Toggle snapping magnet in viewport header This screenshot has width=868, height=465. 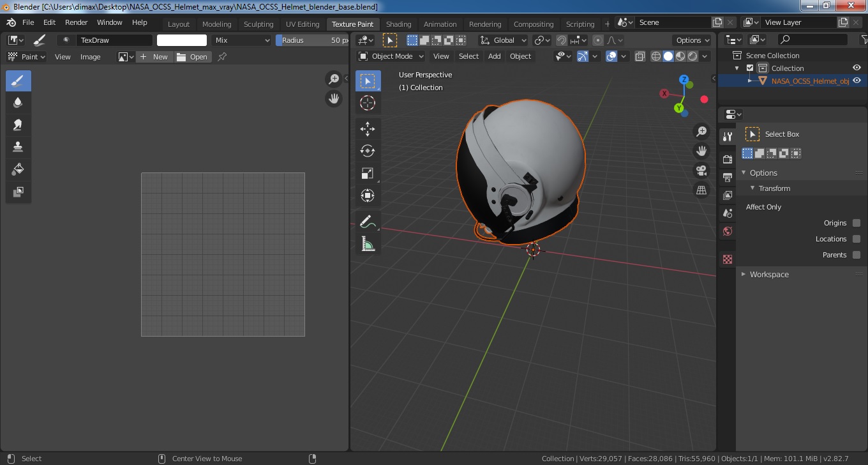click(561, 40)
